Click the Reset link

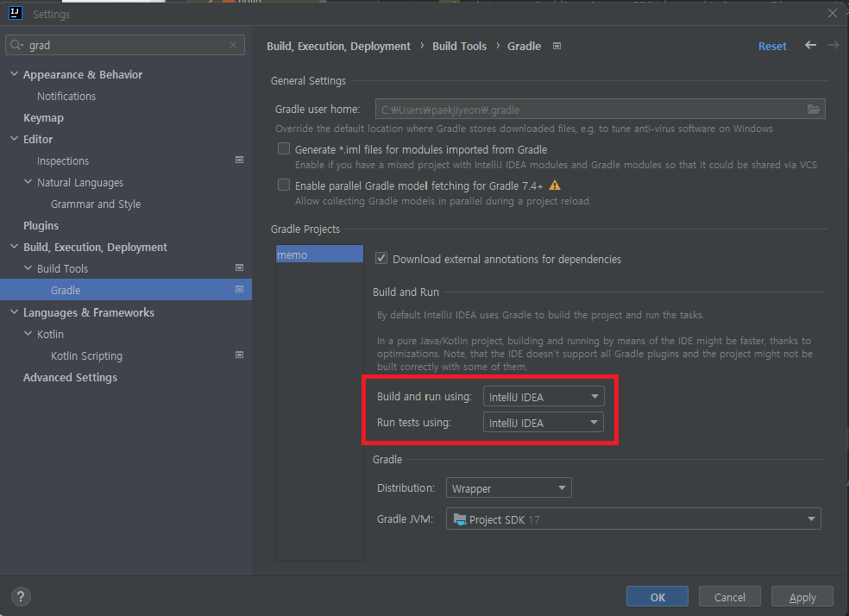coord(772,46)
